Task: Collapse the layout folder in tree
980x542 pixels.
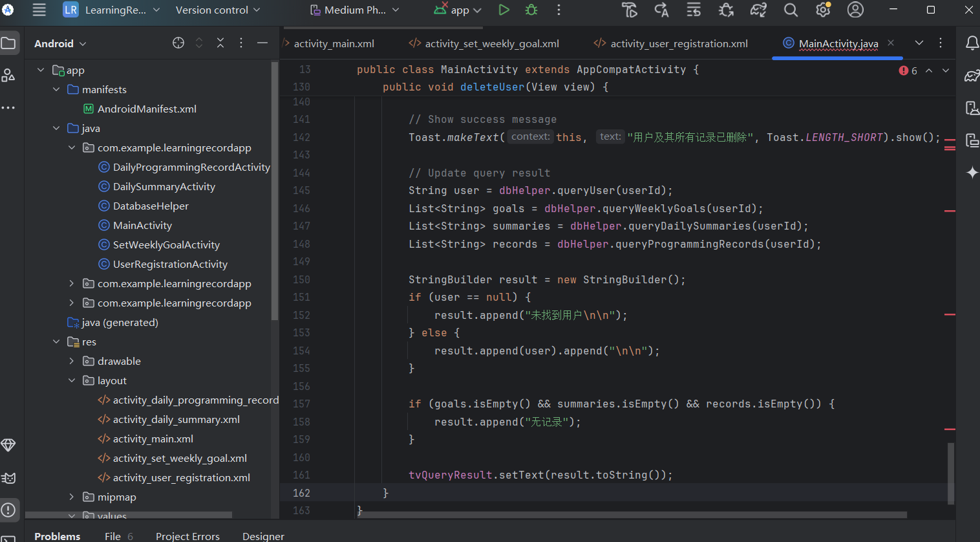Action: coord(72,380)
